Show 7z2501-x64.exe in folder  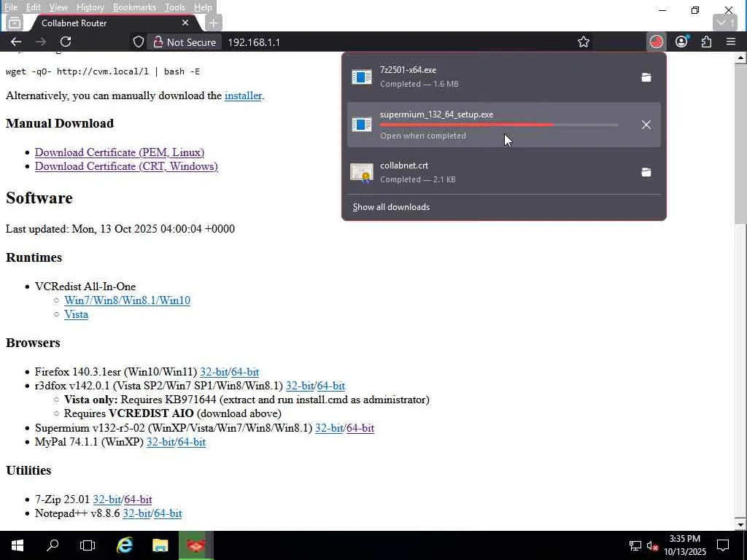tap(646, 77)
